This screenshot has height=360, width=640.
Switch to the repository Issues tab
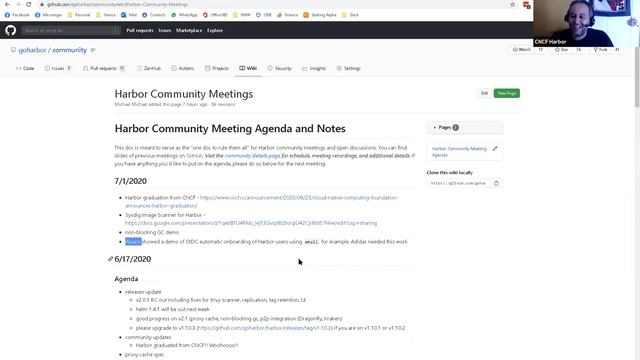[x=58, y=68]
